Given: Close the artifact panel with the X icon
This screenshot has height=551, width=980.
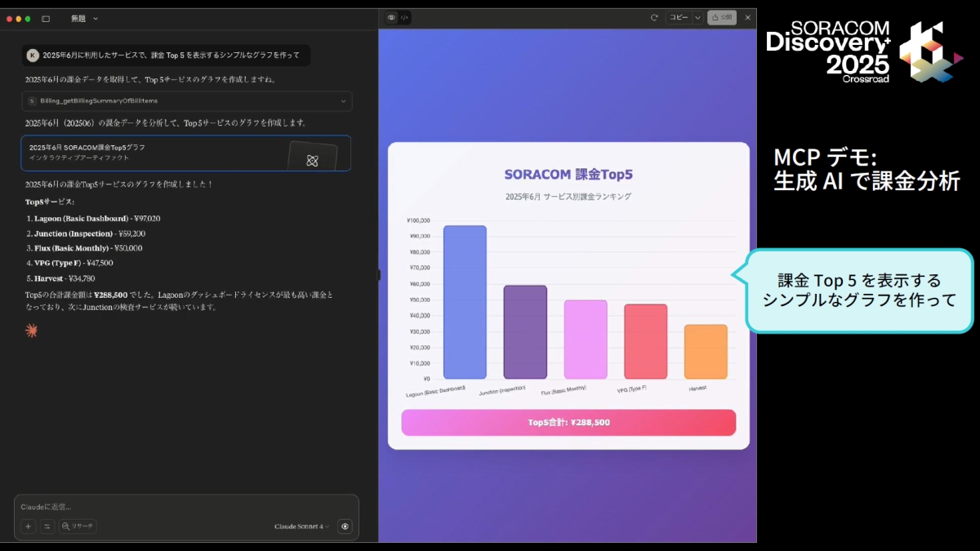Looking at the screenshot, I should point(749,17).
